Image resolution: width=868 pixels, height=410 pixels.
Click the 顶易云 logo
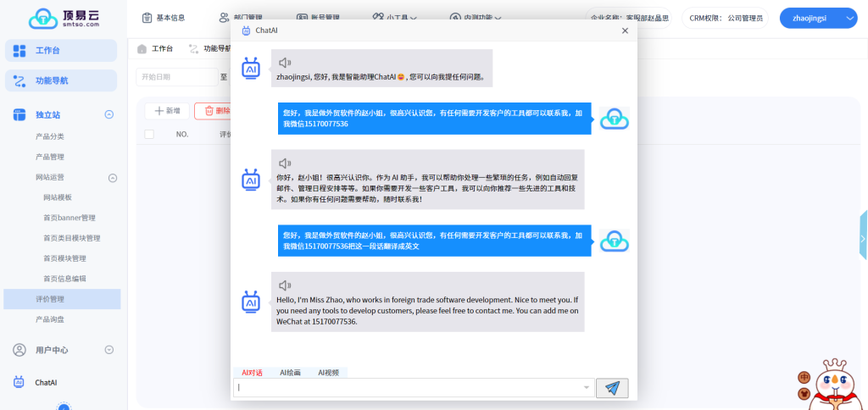coord(63,17)
